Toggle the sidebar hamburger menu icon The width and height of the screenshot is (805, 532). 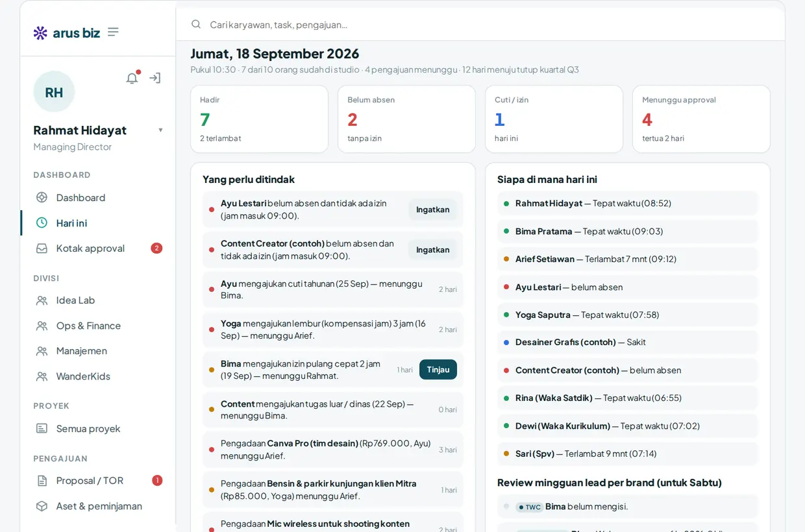113,32
